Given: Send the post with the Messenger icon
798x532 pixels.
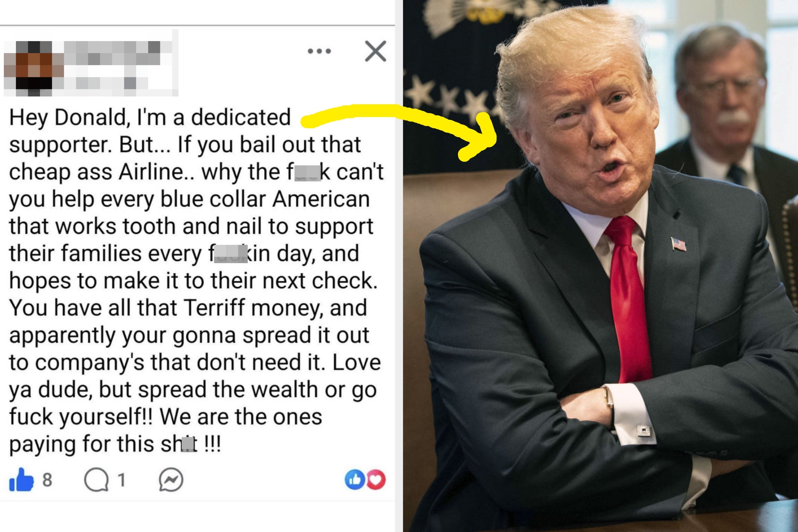Looking at the screenshot, I should (x=171, y=480).
